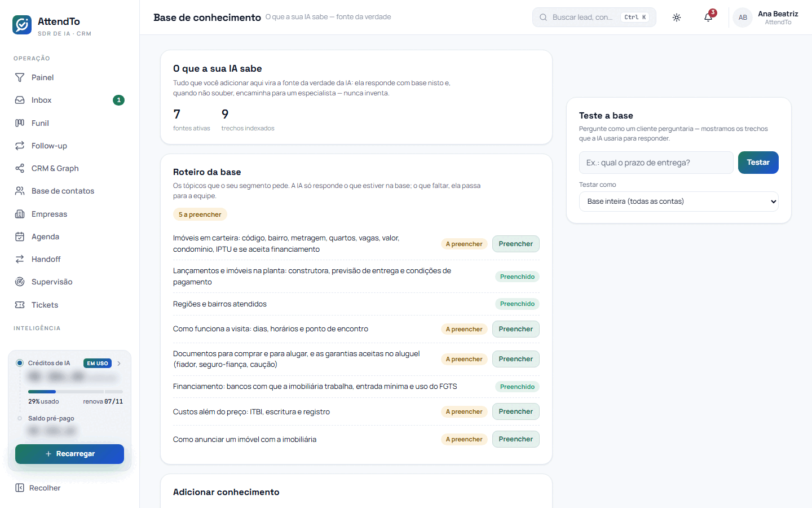Click the "renova 07/11" text
Viewport: 812px width, 508px height.
click(103, 401)
